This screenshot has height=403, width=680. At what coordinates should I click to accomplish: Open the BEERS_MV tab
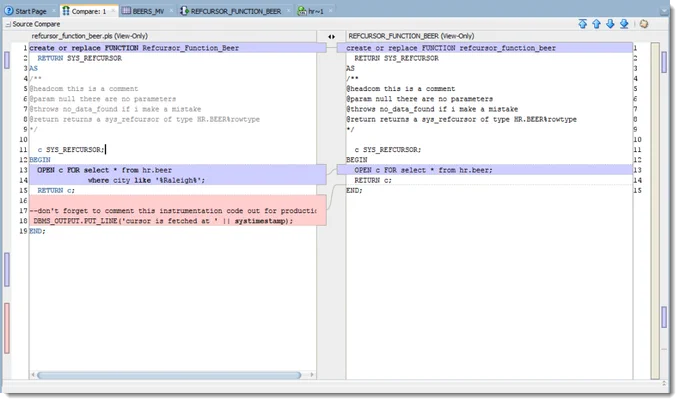(x=148, y=11)
